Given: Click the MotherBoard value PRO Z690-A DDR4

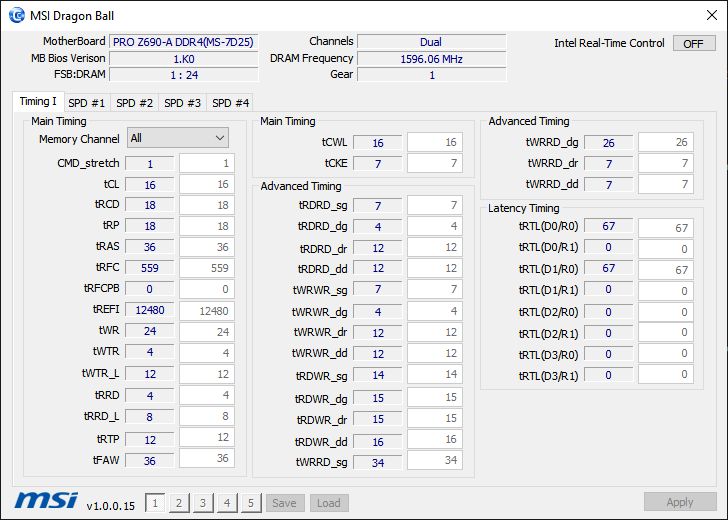Looking at the screenshot, I should tap(183, 42).
